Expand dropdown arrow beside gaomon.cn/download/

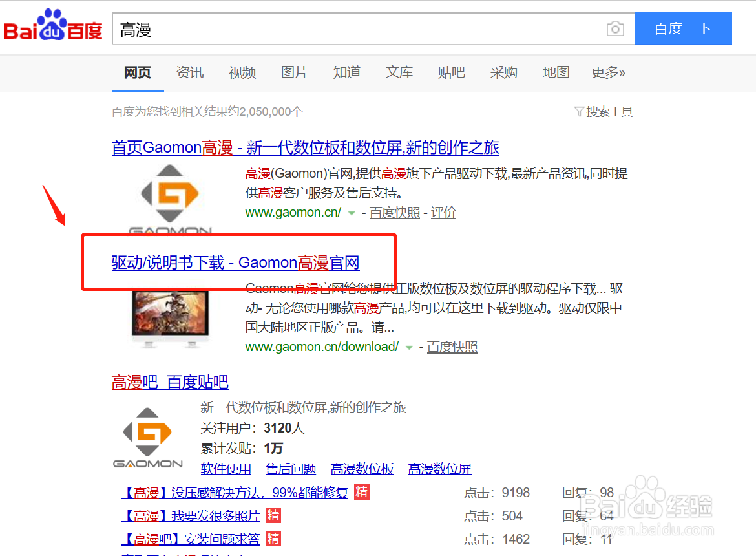tap(410, 348)
